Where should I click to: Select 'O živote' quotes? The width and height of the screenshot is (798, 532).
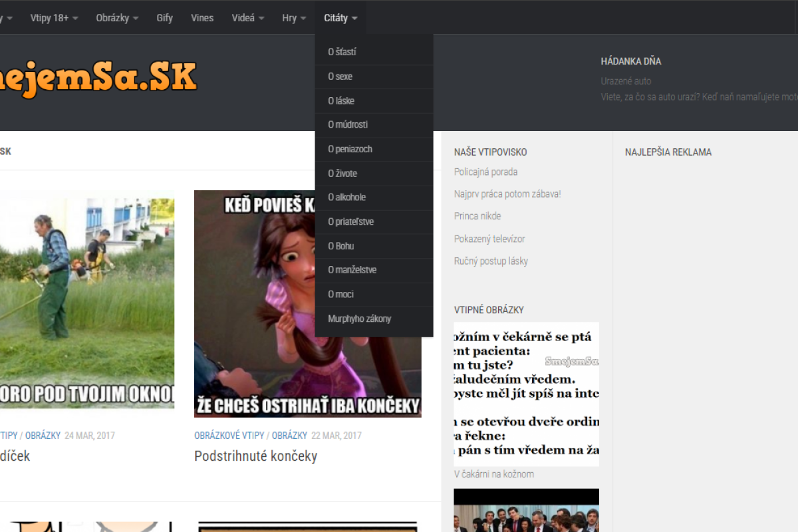pos(374,173)
